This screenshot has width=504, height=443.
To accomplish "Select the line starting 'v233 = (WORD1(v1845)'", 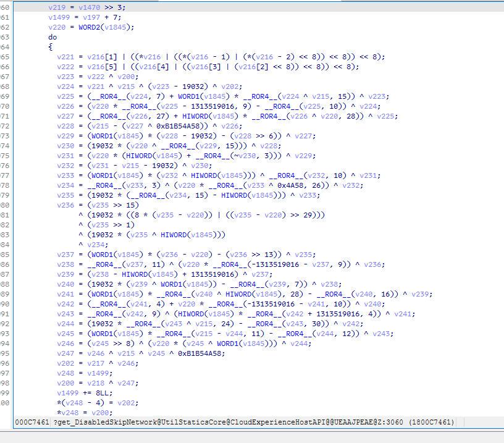I will pos(219,175).
